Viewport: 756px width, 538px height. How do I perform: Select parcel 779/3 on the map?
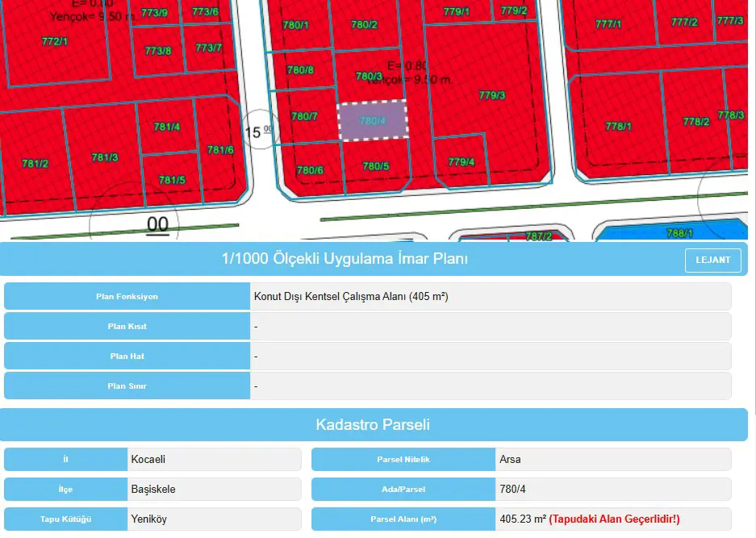[x=492, y=95]
